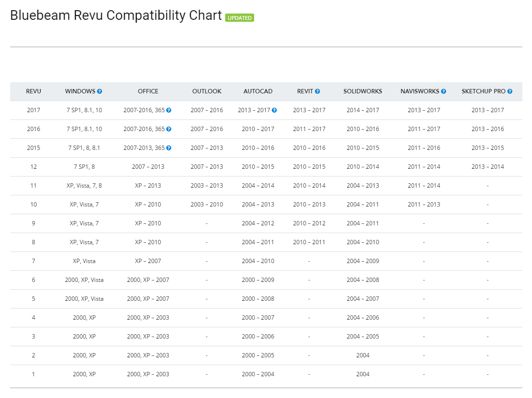Select Revu version 11 cell
532x398 pixels.
(33, 185)
